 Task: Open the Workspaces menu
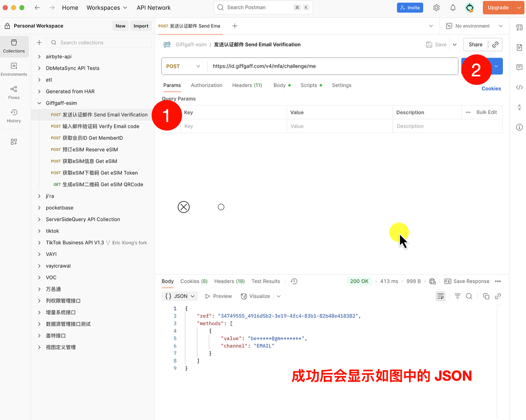[x=107, y=7]
